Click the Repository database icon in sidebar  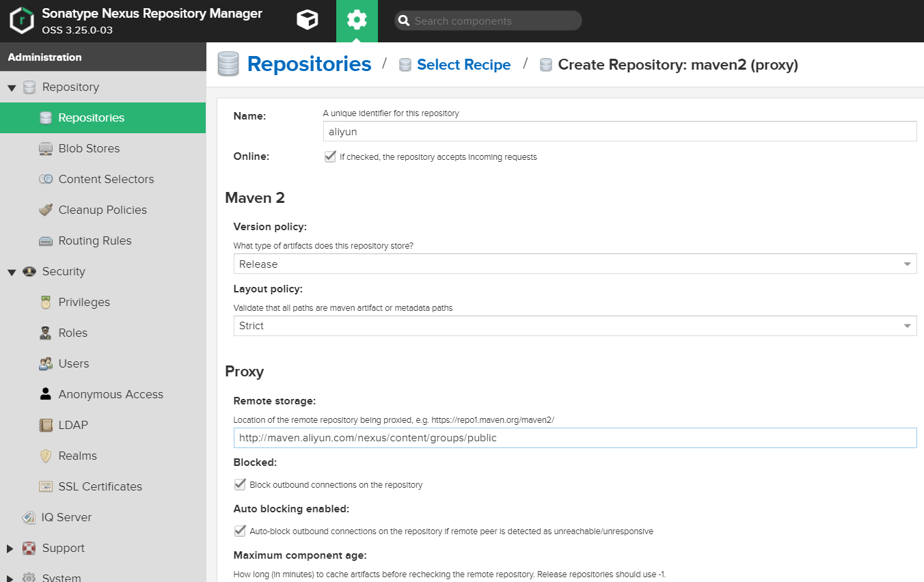pyautogui.click(x=29, y=87)
